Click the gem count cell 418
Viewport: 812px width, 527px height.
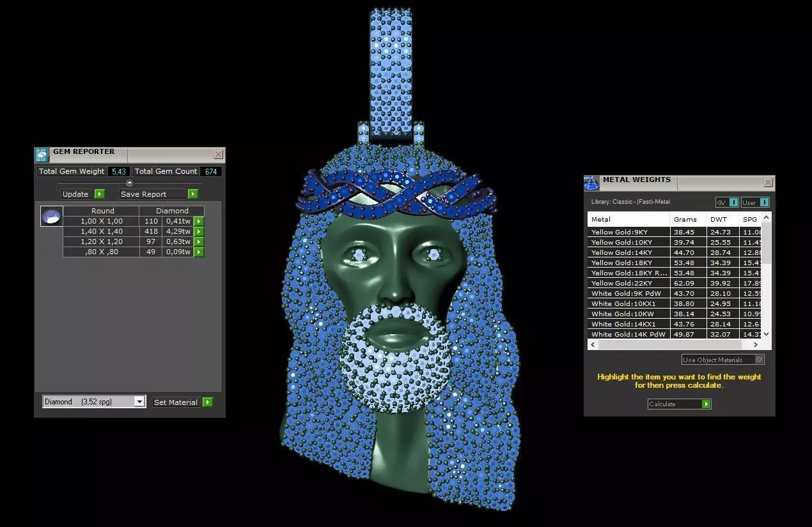151,231
